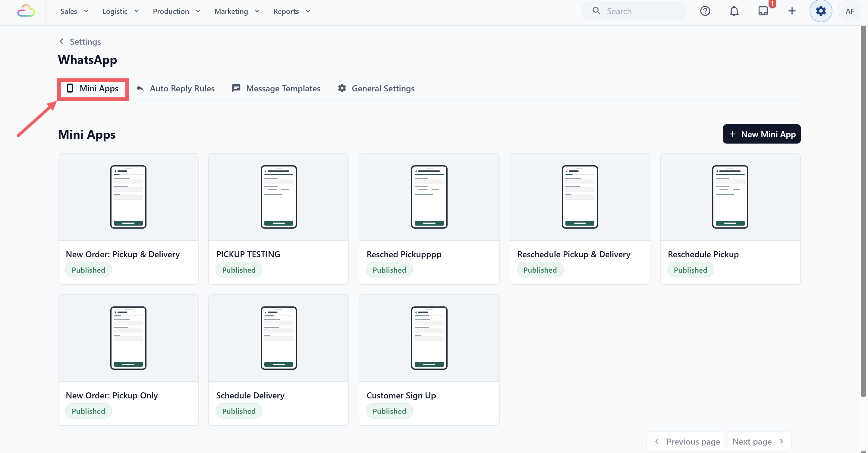The height and width of the screenshot is (453, 868).
Task: Focus the Search input field
Action: (634, 11)
